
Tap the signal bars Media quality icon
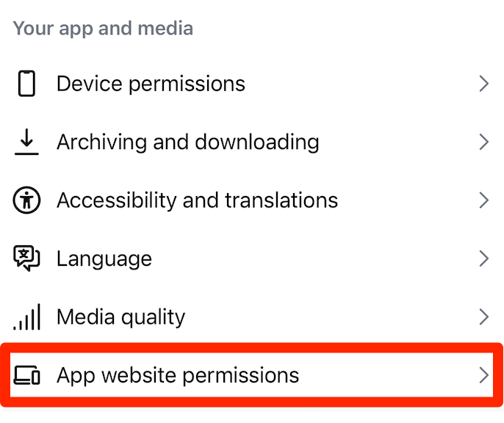26,317
